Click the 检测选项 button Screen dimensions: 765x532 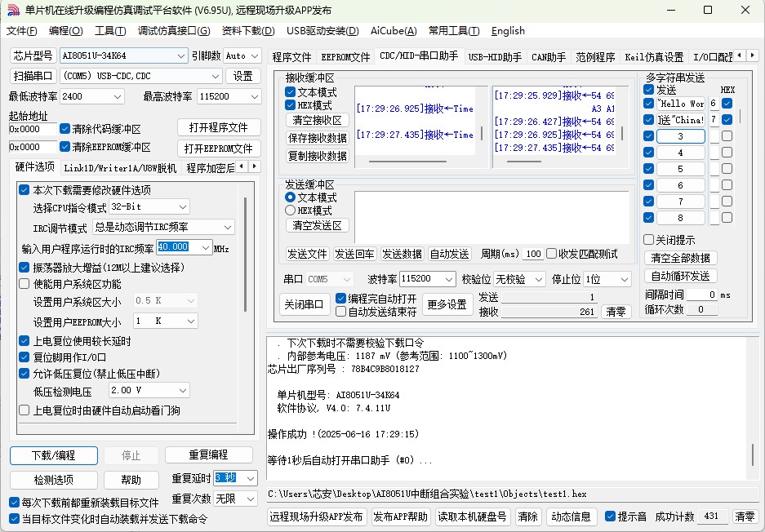[54, 480]
